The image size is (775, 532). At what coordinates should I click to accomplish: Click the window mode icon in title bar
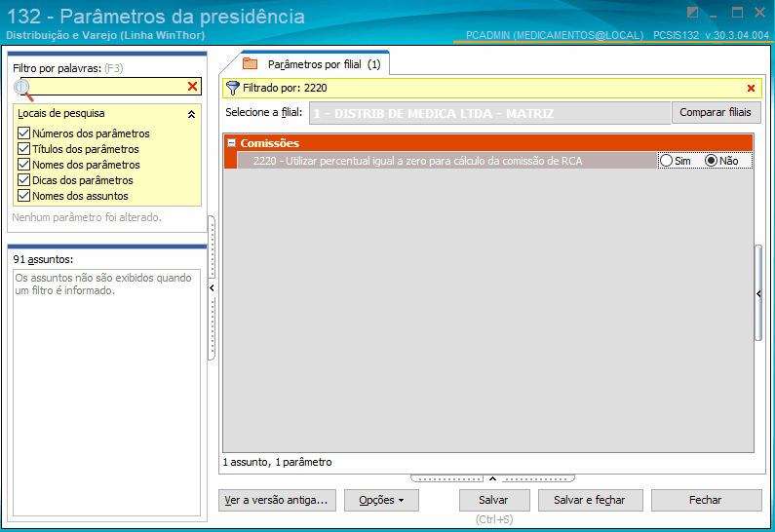692,13
